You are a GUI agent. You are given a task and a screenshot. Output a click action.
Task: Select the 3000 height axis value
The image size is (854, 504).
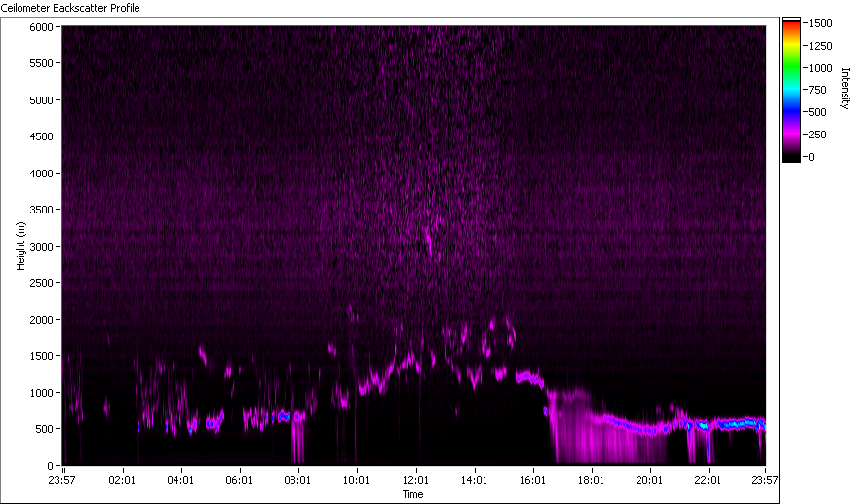point(41,247)
